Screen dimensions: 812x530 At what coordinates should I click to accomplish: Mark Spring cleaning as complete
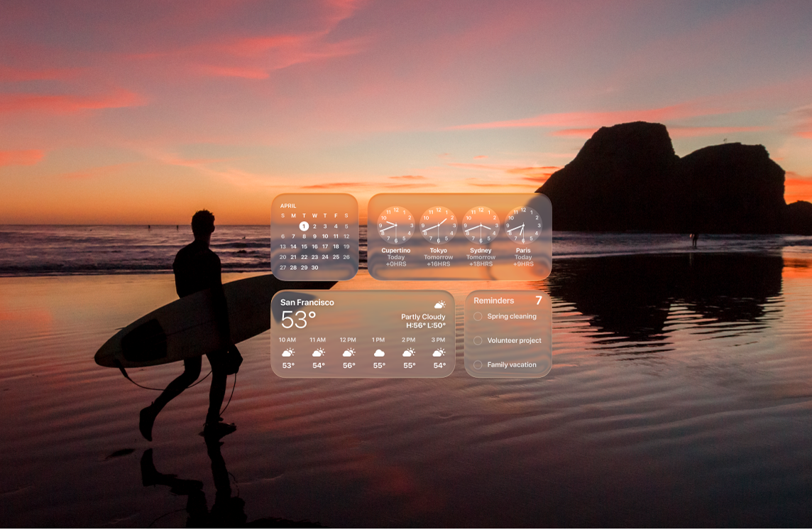pyautogui.click(x=478, y=316)
